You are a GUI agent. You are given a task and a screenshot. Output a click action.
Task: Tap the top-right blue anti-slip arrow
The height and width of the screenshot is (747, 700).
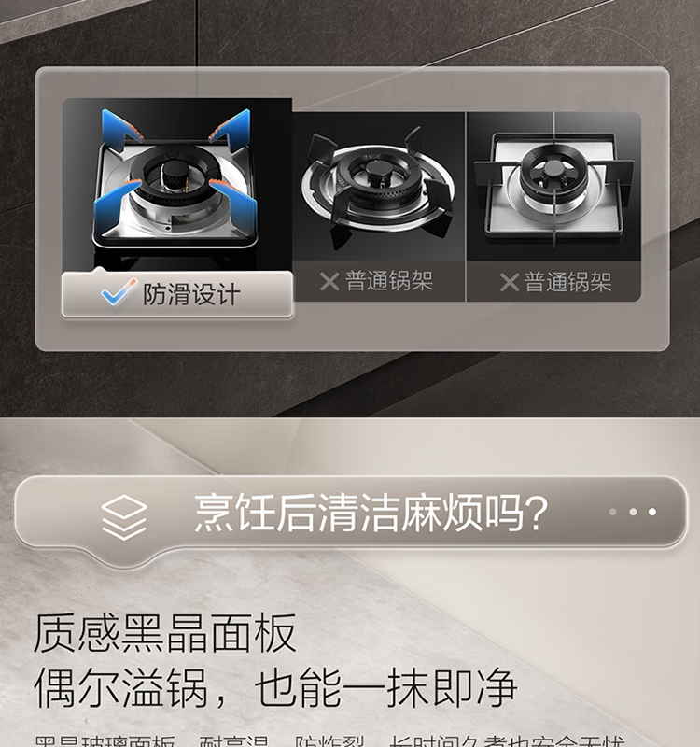click(x=230, y=128)
